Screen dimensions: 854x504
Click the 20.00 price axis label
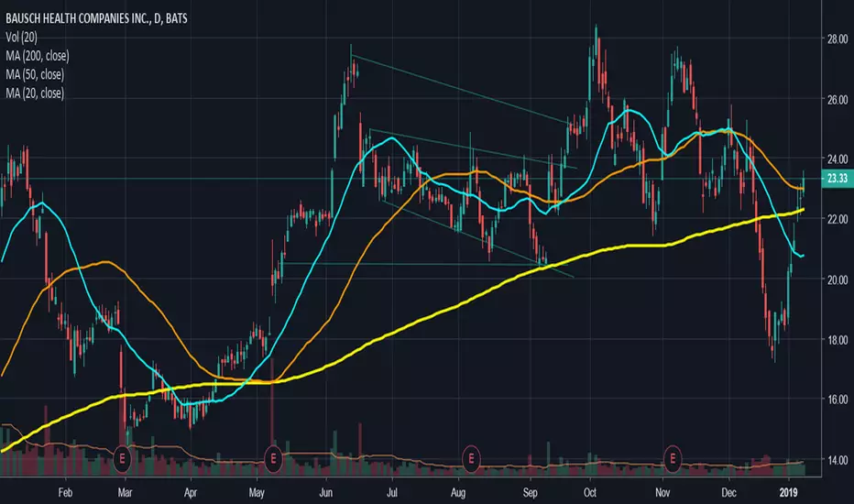pyautogui.click(x=838, y=280)
